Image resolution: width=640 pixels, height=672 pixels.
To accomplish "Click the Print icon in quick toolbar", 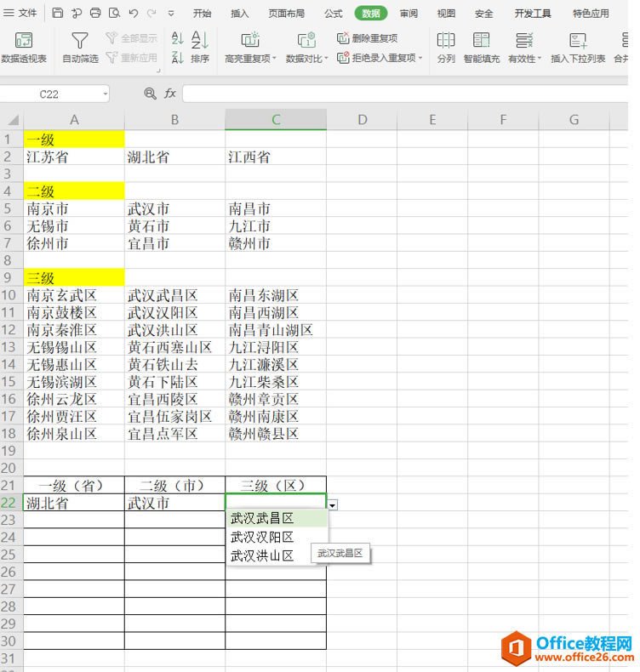I will click(x=95, y=13).
